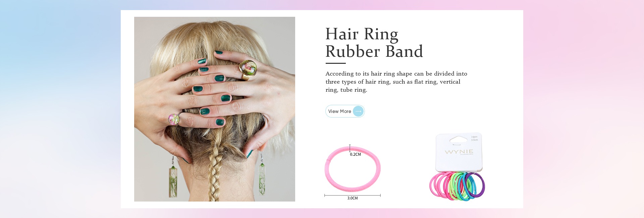
Task: Select the Hair Ring Rubber Band heading
Action: click(374, 43)
